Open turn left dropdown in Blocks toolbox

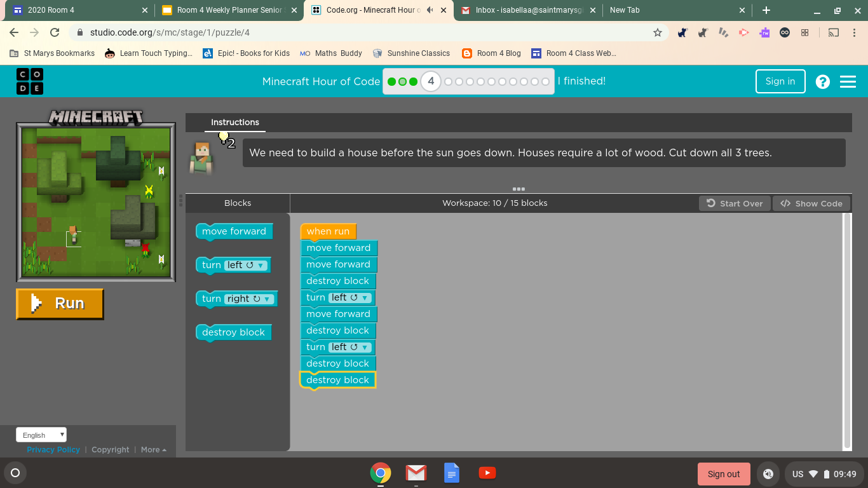coord(247,265)
